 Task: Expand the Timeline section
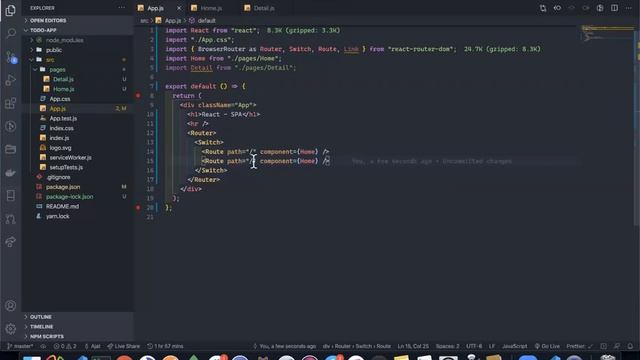click(x=78, y=327)
